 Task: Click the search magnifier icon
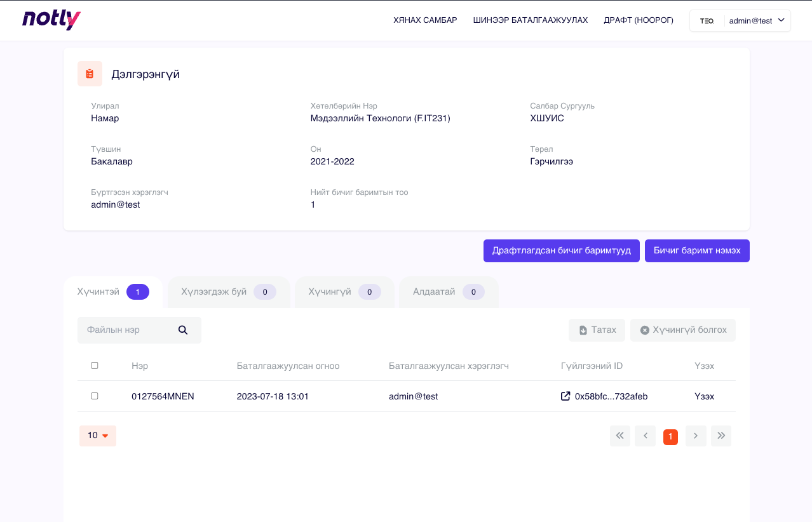click(x=183, y=330)
